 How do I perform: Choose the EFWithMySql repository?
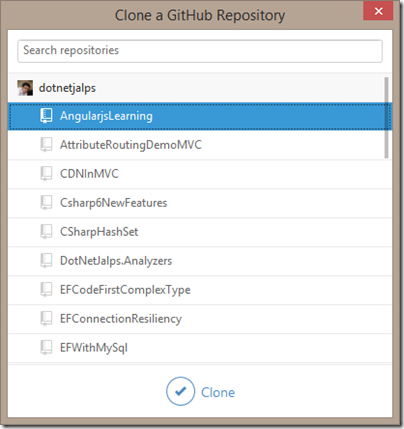click(200, 348)
